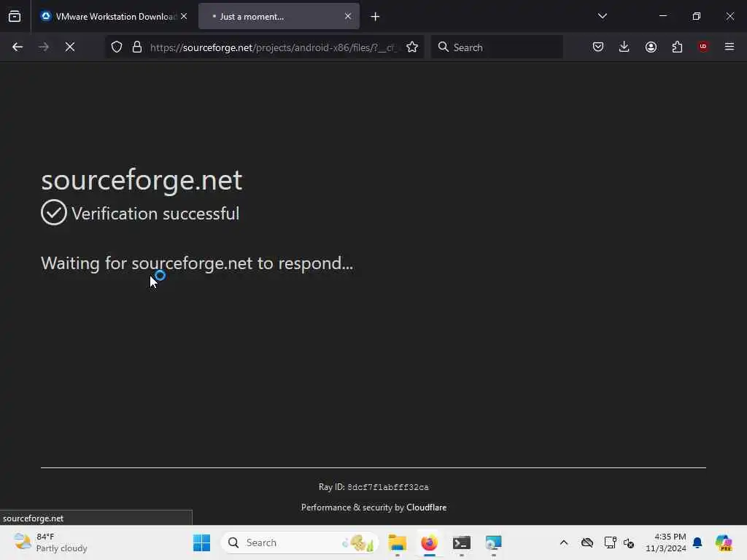This screenshot has height=560, width=747.
Task: Click the sourceforge.net page heading
Action: 142,180
